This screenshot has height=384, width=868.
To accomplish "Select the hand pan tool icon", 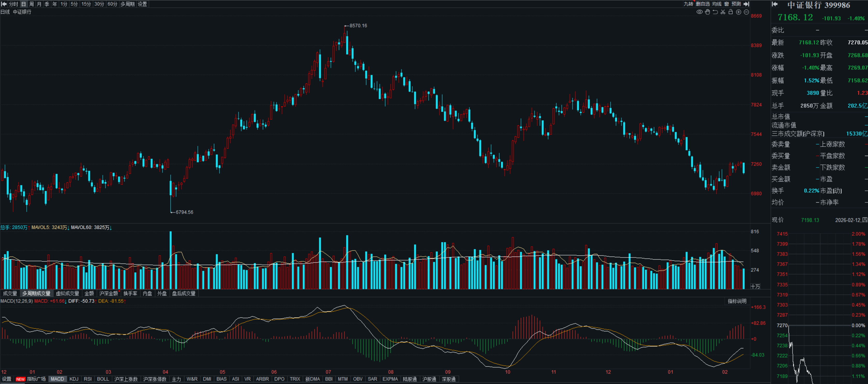I will click(707, 12).
